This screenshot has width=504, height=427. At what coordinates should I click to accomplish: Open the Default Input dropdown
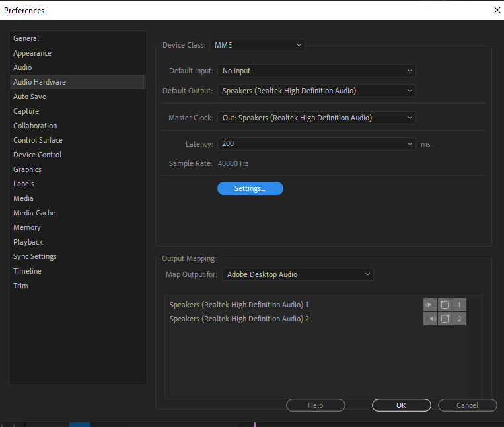coord(316,71)
